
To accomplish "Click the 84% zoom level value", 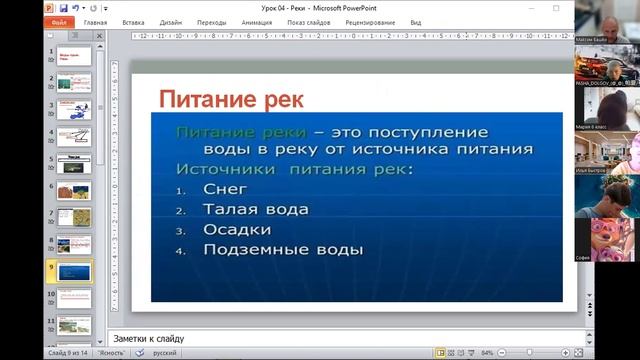I will (487, 353).
